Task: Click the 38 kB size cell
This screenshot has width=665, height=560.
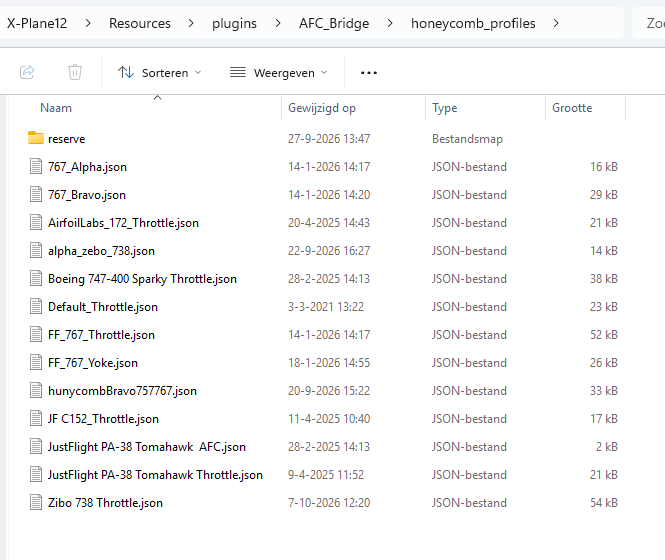Action: (x=604, y=279)
